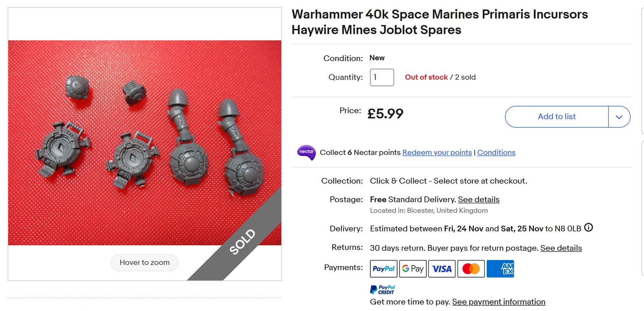Click the Warhammer 40k listing title
Screen dimensions: 644x311
[x=439, y=22]
